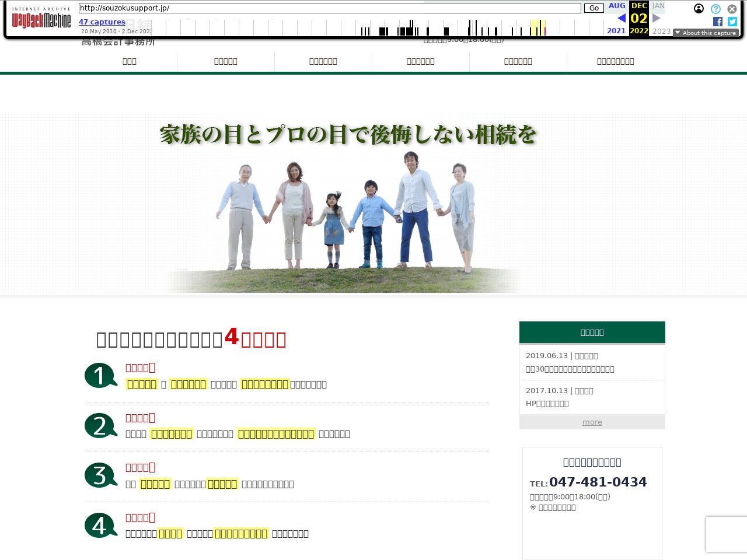
Task: Open the 47 captures link
Action: [102, 22]
